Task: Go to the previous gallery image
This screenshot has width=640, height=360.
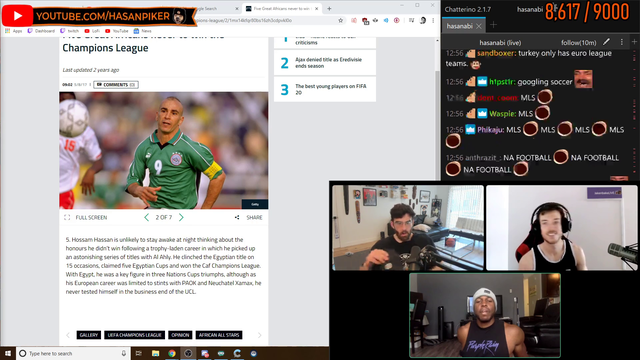Action: [147, 218]
